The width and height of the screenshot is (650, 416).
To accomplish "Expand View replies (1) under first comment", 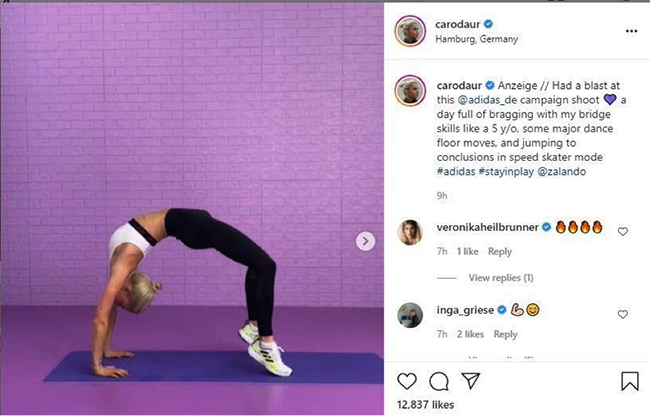I will click(x=501, y=278).
